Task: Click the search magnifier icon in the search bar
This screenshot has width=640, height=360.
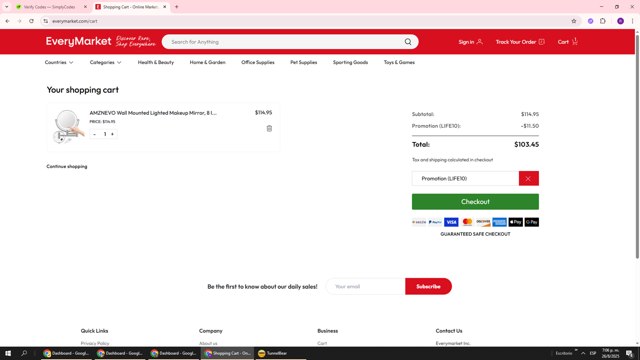Action: point(408,42)
